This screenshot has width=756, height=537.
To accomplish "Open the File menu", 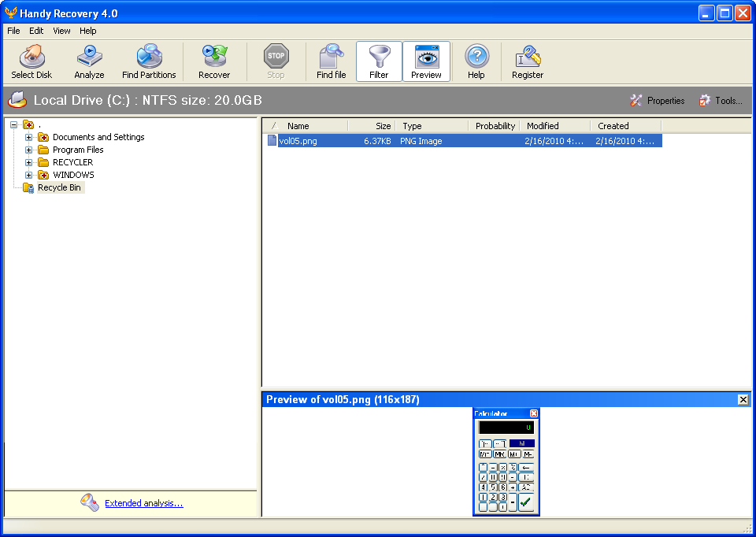I will 13,31.
